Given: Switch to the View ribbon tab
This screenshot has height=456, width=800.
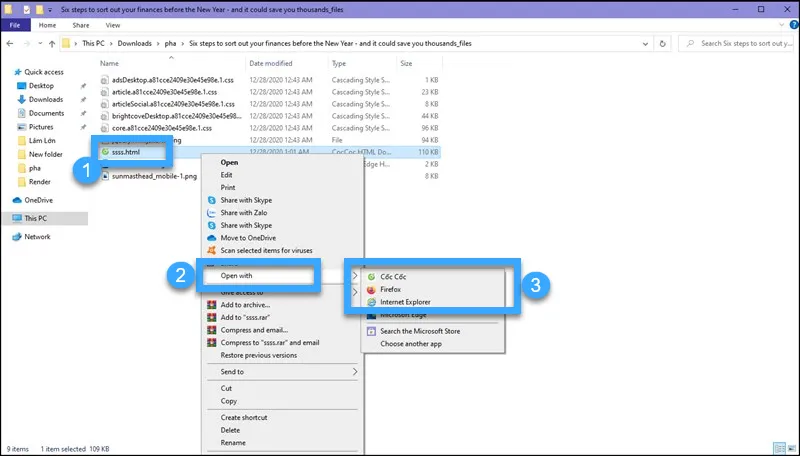Looking at the screenshot, I should (x=113, y=25).
